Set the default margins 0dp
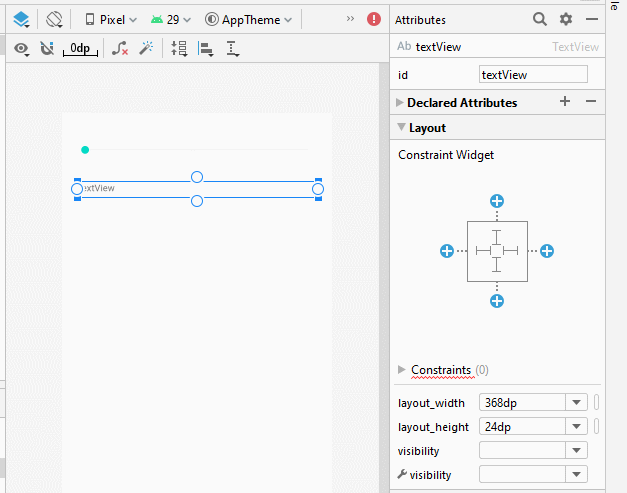 click(x=80, y=49)
